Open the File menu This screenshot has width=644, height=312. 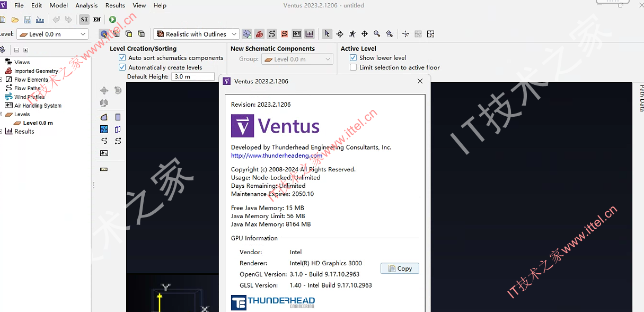[19, 5]
